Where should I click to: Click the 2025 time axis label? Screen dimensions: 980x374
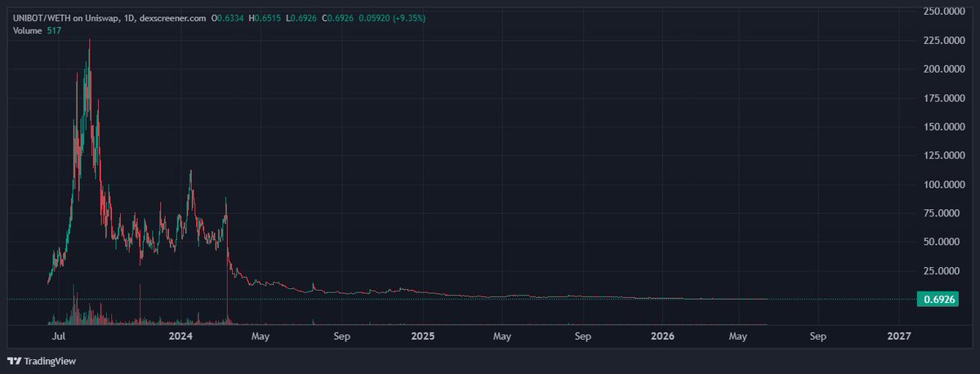tap(423, 336)
